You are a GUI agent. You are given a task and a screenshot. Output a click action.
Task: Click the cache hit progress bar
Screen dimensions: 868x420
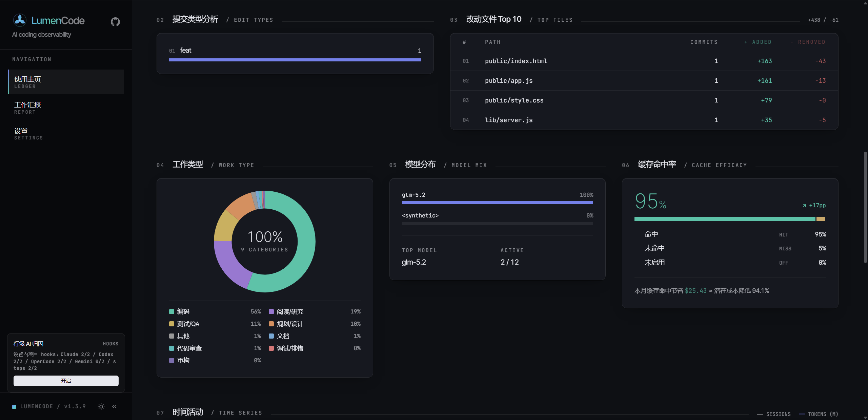(x=729, y=219)
